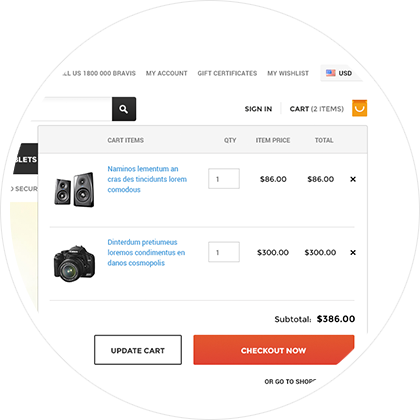Remove the speakers item with X icon
The width and height of the screenshot is (420, 420).
point(353,179)
